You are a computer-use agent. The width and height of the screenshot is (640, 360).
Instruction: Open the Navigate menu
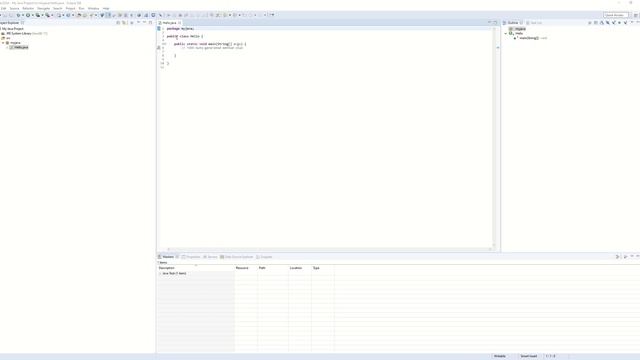click(43, 8)
